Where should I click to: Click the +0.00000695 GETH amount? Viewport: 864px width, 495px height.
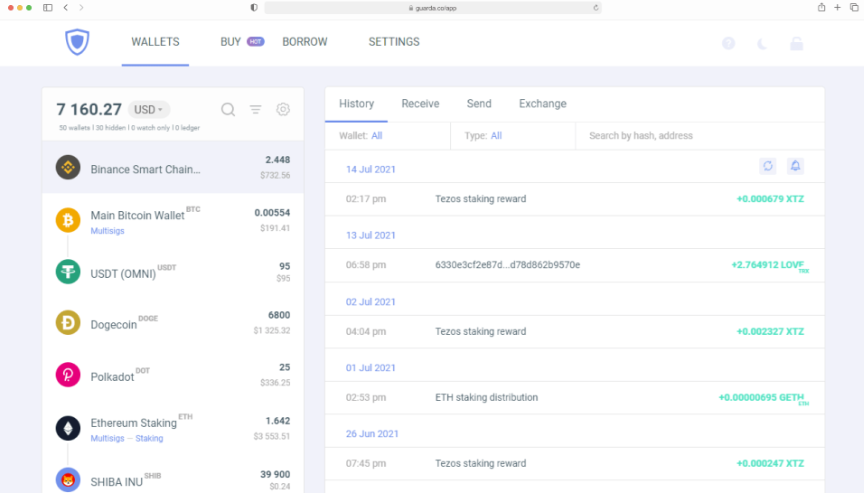tap(764, 398)
